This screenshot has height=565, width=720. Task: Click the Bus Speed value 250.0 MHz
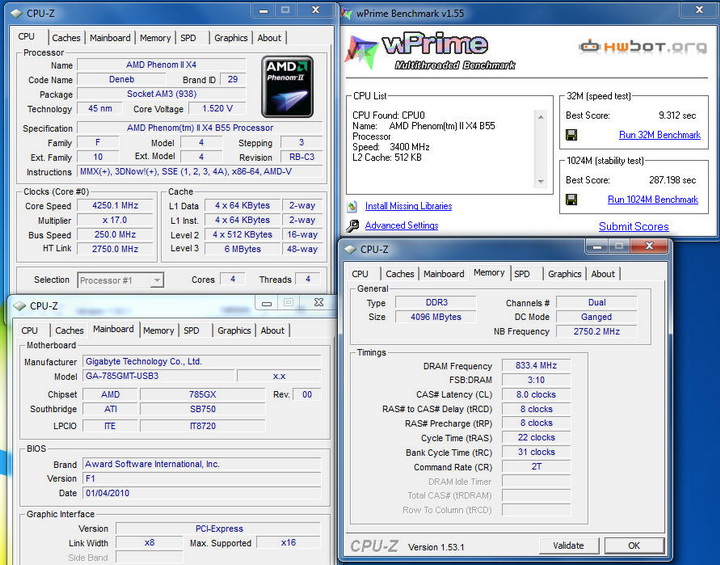[115, 234]
